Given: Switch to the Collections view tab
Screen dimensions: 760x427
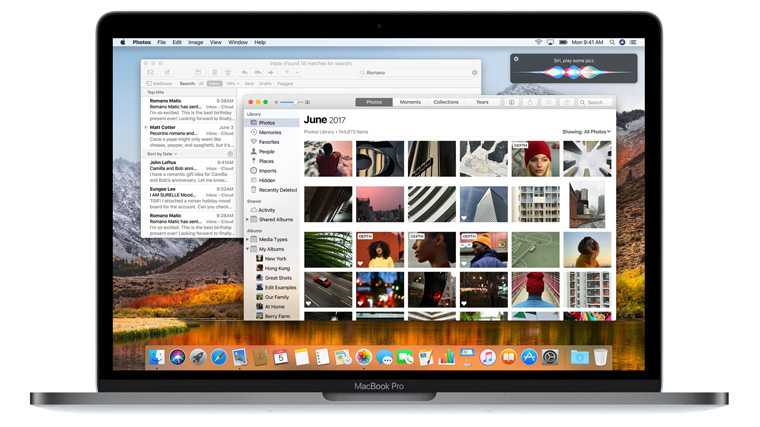Looking at the screenshot, I should tap(445, 102).
